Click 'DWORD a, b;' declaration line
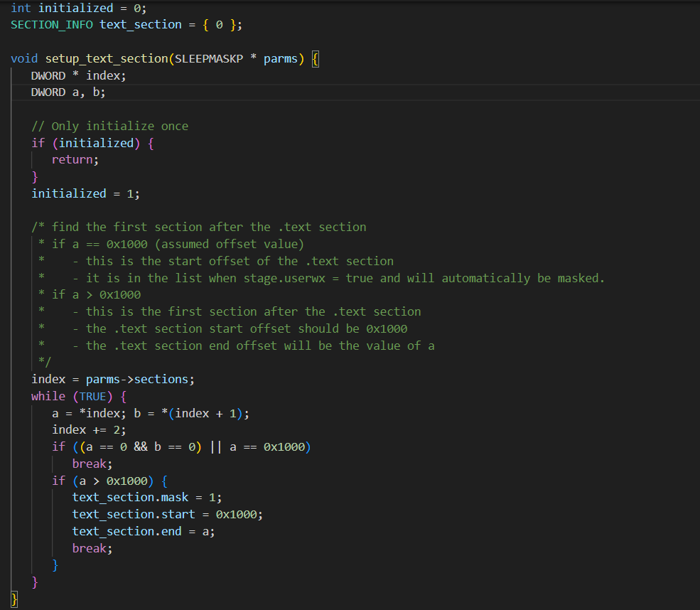The width and height of the screenshot is (700, 610). (x=68, y=92)
